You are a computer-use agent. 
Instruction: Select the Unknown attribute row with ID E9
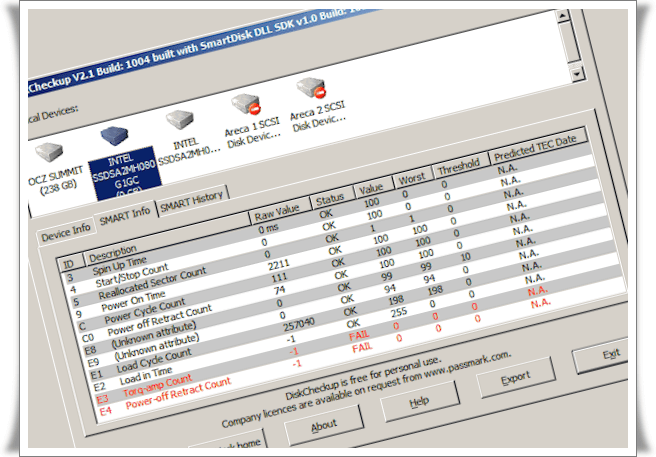352,298
